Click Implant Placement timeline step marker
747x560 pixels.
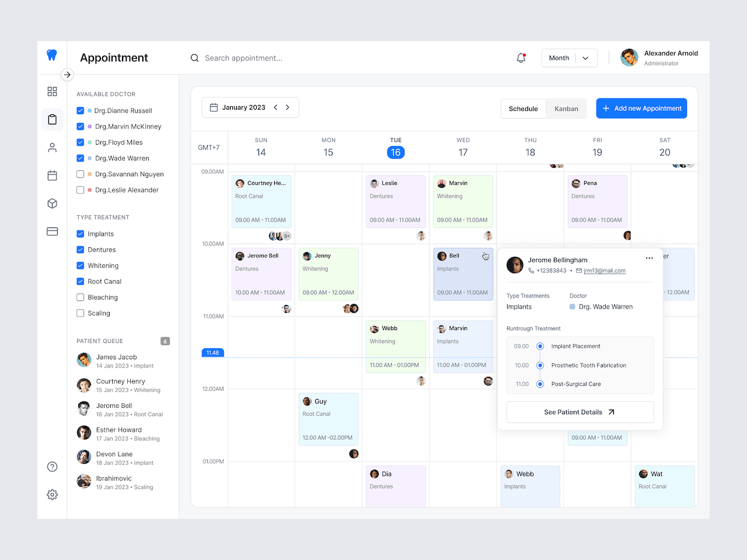pos(540,346)
